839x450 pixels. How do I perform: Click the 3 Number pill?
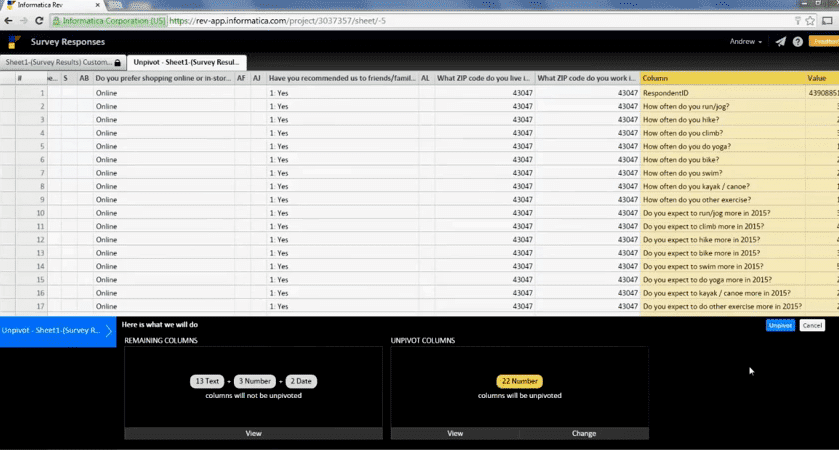(x=255, y=381)
